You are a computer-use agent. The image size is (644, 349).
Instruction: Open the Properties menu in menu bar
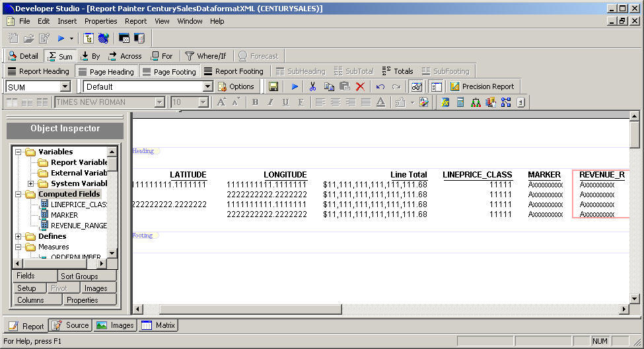point(100,21)
